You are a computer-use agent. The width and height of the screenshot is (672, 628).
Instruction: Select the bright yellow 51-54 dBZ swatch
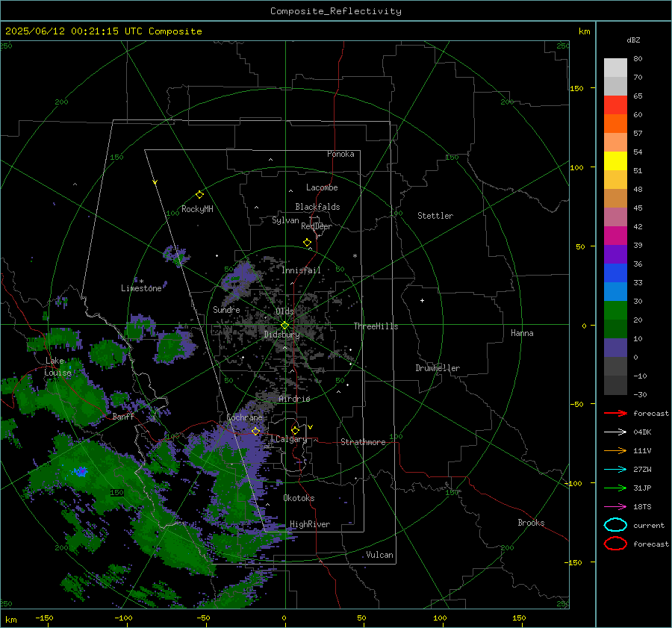coord(615,161)
